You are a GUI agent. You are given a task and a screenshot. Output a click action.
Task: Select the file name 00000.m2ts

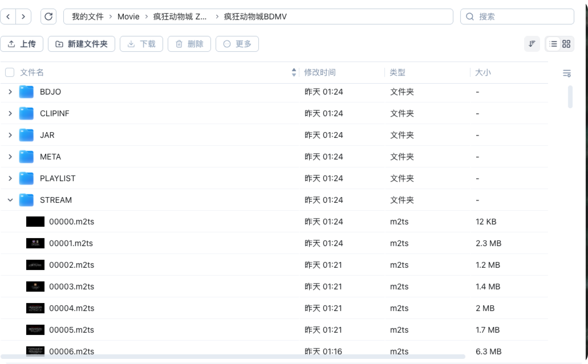(72, 222)
